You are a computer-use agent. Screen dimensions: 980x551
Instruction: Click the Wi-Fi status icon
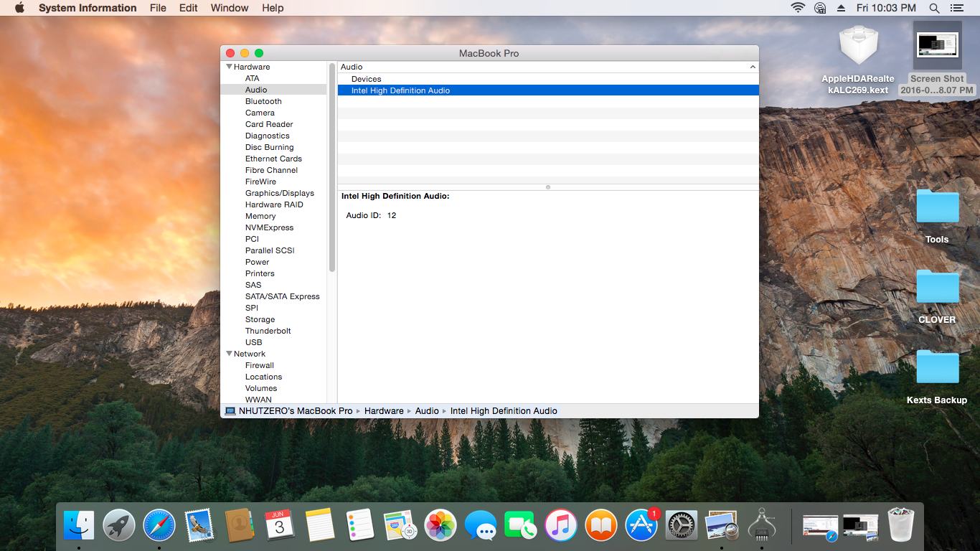pyautogui.click(x=798, y=8)
